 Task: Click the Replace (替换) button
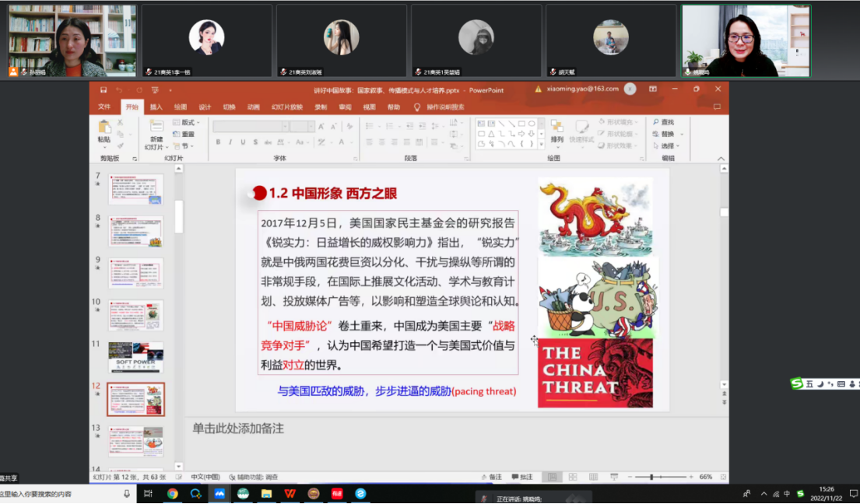(667, 134)
